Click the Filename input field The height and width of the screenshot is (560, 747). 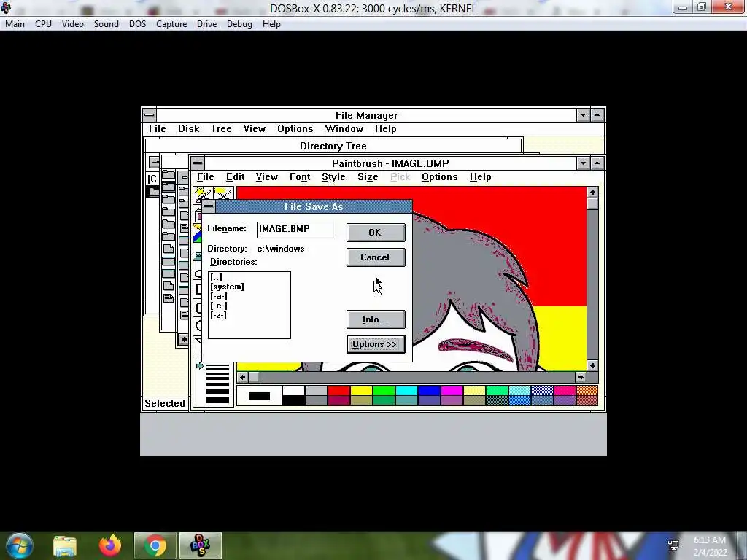[295, 230]
